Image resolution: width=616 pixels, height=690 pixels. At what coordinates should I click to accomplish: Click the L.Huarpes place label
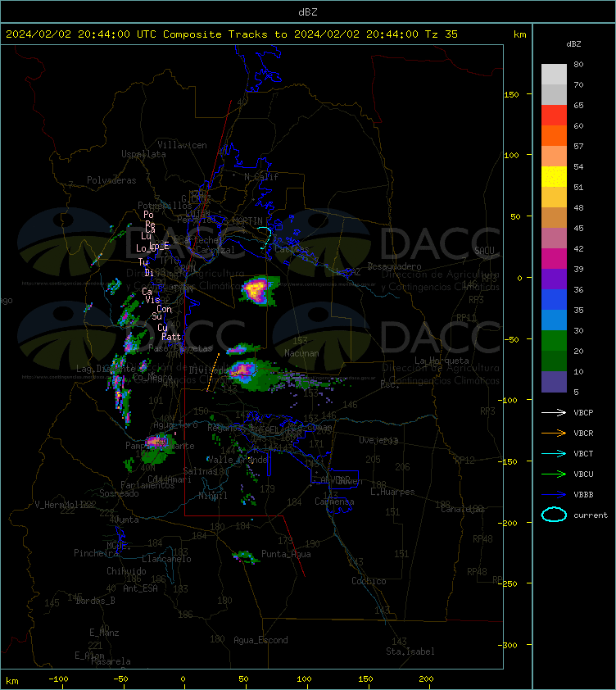pos(392,492)
